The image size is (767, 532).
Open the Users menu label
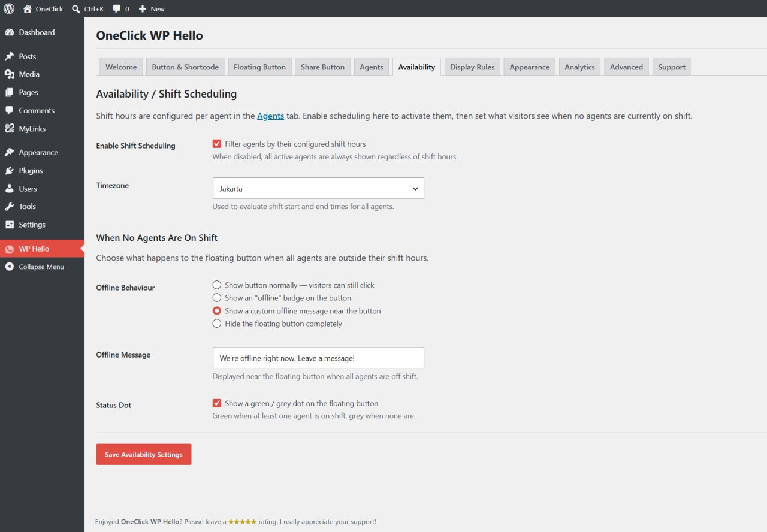click(x=28, y=189)
